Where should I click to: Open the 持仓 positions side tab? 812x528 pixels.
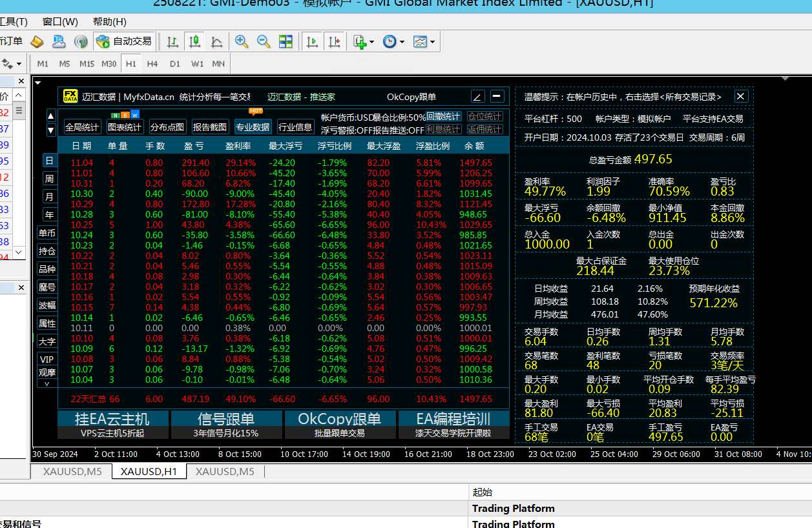[x=47, y=251]
